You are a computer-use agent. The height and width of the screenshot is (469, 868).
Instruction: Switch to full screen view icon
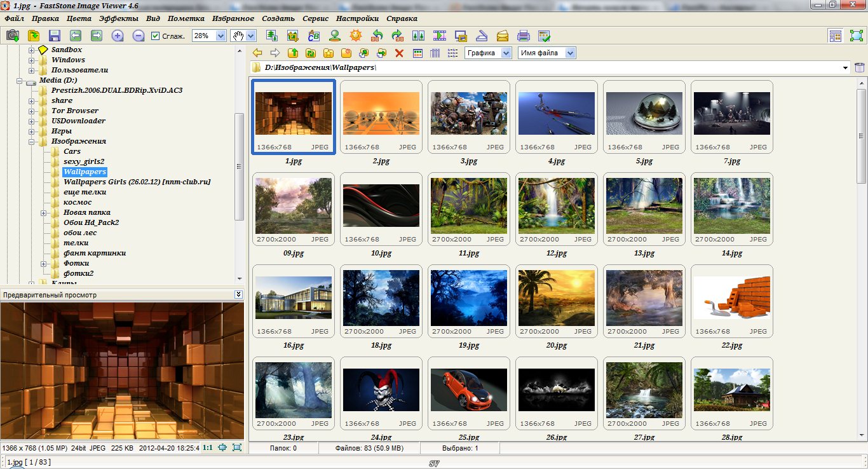856,36
